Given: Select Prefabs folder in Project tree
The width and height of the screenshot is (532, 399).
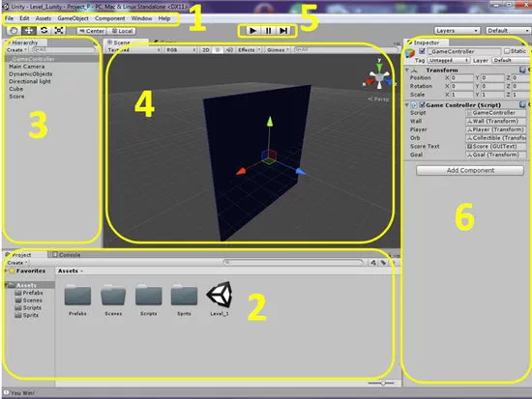Looking at the screenshot, I should pyautogui.click(x=29, y=293).
